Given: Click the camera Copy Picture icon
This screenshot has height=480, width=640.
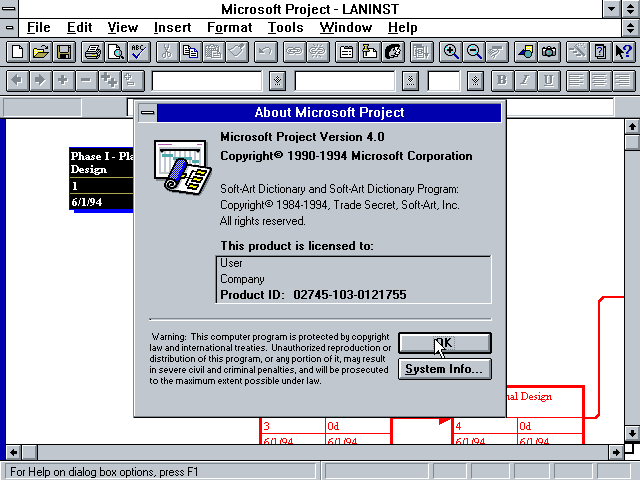Looking at the screenshot, I should coord(549,52).
